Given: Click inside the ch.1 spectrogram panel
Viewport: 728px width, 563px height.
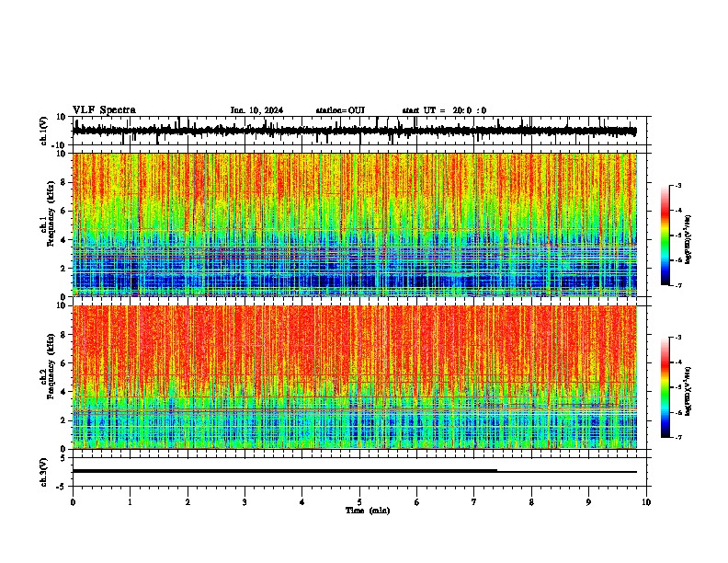Looking at the screenshot, I should coord(355,224).
